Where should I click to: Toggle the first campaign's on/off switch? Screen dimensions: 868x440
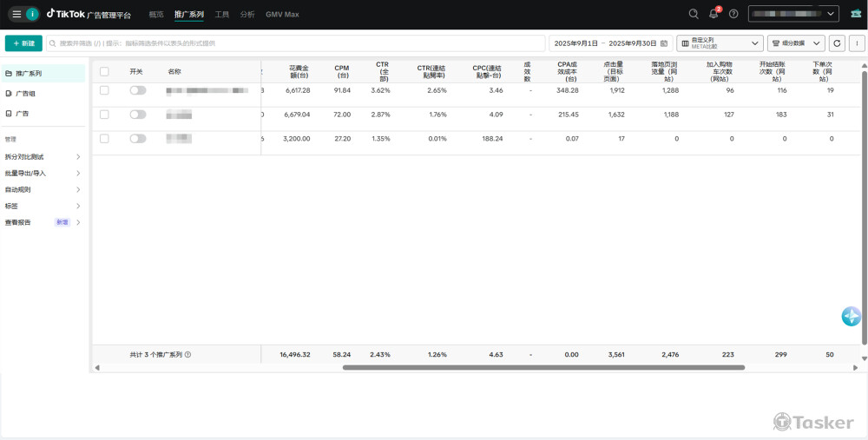pyautogui.click(x=137, y=90)
